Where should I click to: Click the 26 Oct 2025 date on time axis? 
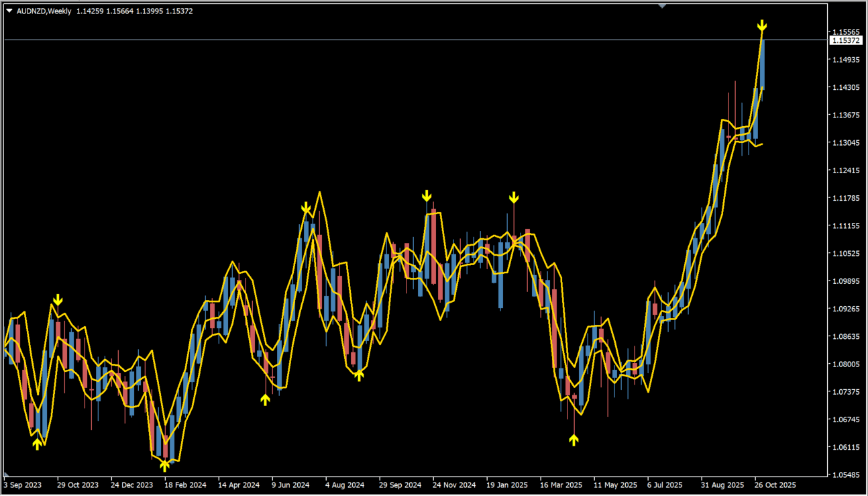pyautogui.click(x=775, y=484)
